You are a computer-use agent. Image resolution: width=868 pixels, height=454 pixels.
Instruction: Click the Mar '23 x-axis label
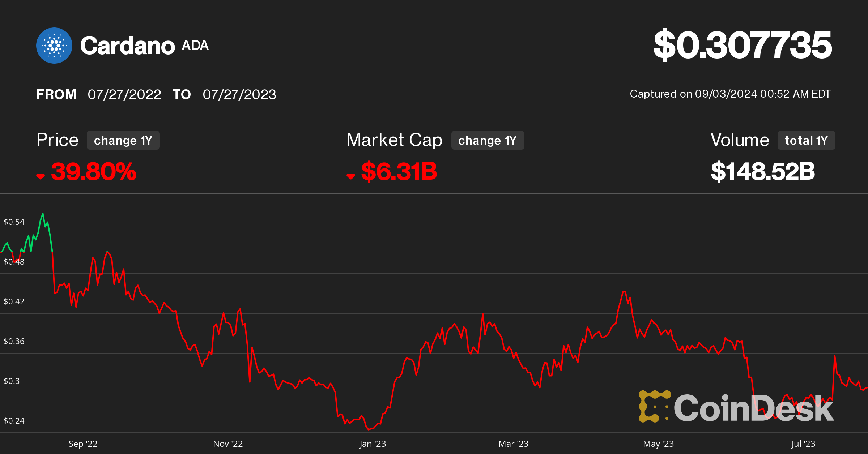point(514,444)
